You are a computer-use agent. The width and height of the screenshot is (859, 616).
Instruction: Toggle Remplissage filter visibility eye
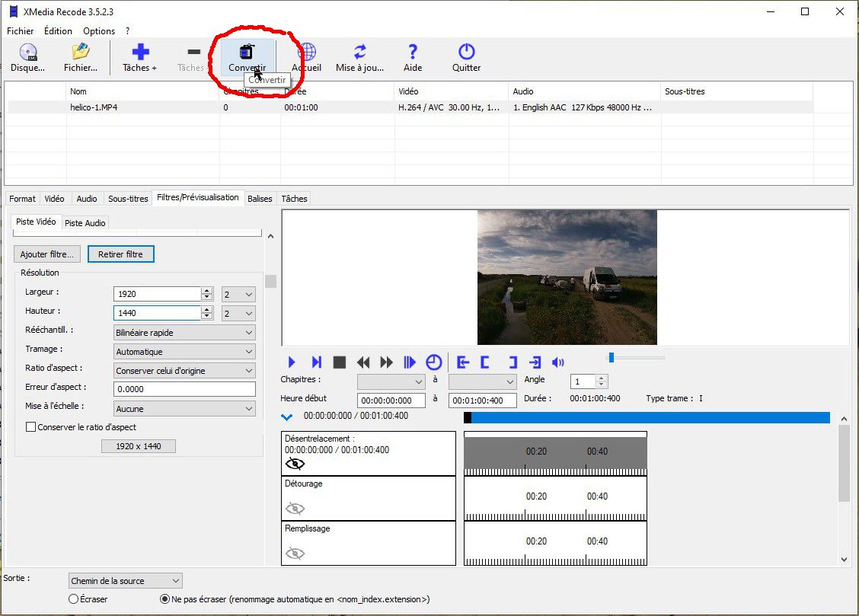coord(295,554)
